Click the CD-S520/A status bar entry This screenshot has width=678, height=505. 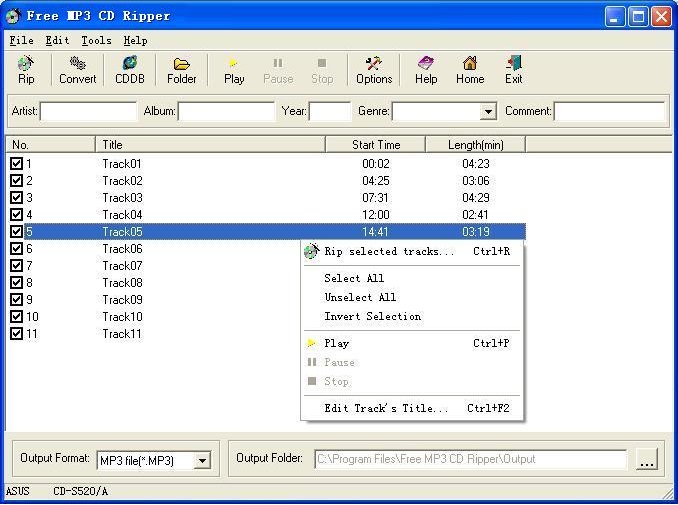(80, 492)
